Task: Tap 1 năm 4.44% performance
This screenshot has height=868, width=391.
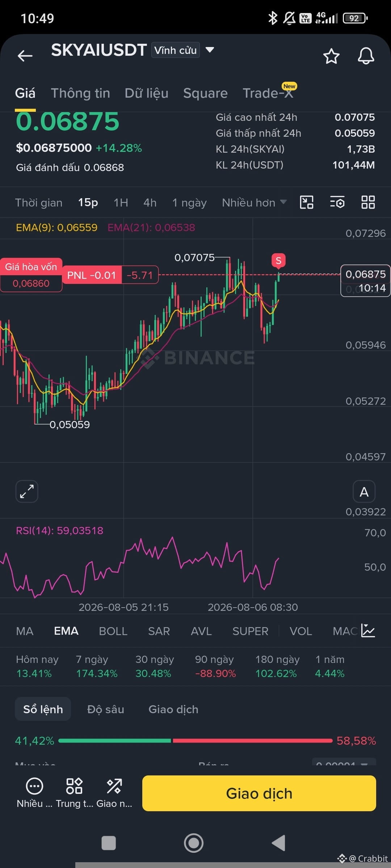Action: (x=330, y=666)
